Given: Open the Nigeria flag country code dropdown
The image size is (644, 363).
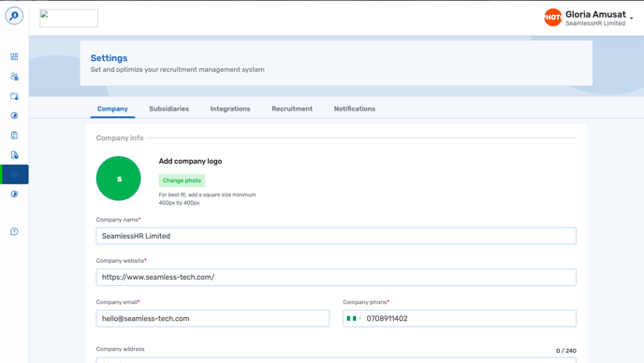Looking at the screenshot, I should (x=354, y=319).
